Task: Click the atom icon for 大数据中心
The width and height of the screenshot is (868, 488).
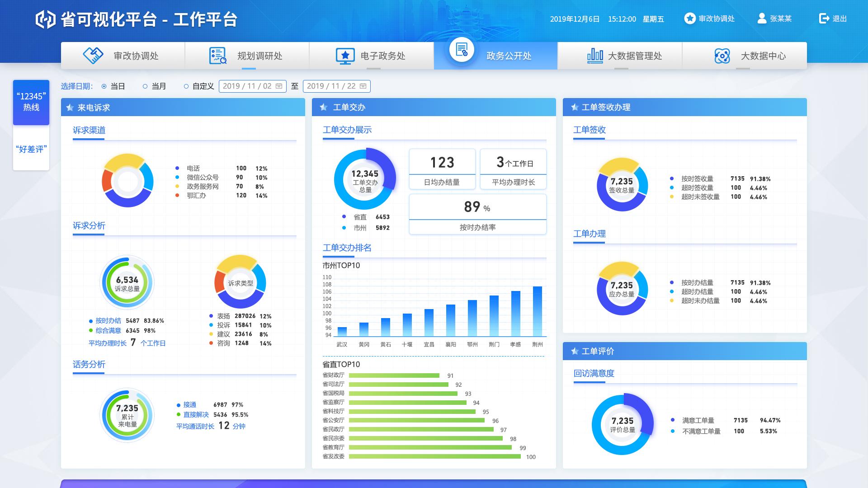Action: click(722, 56)
